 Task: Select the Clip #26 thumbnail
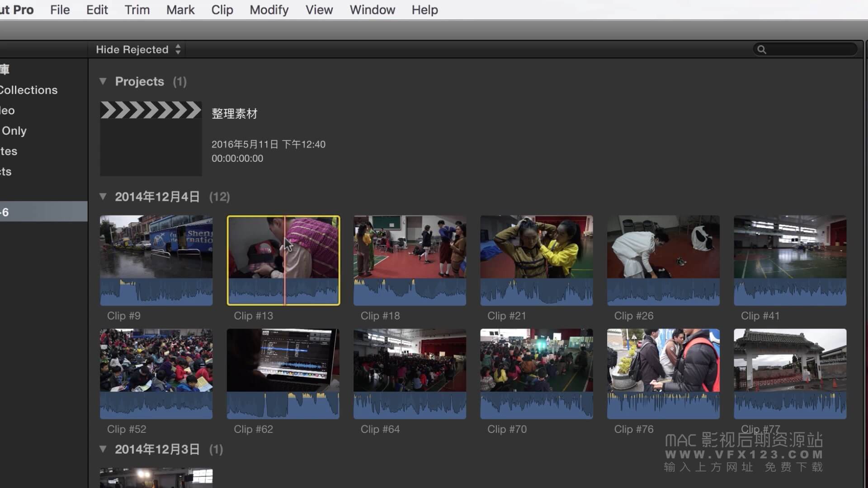point(663,260)
